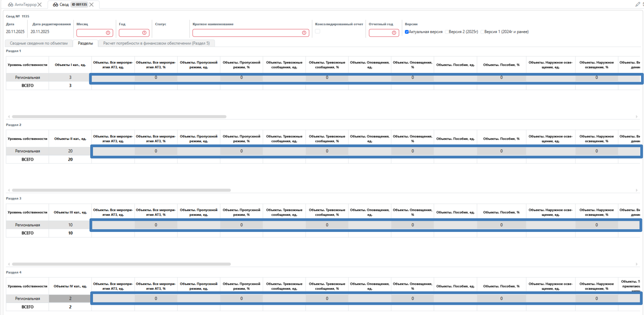
Task: Click the warning icon in Отчетный год field
Action: tap(394, 33)
